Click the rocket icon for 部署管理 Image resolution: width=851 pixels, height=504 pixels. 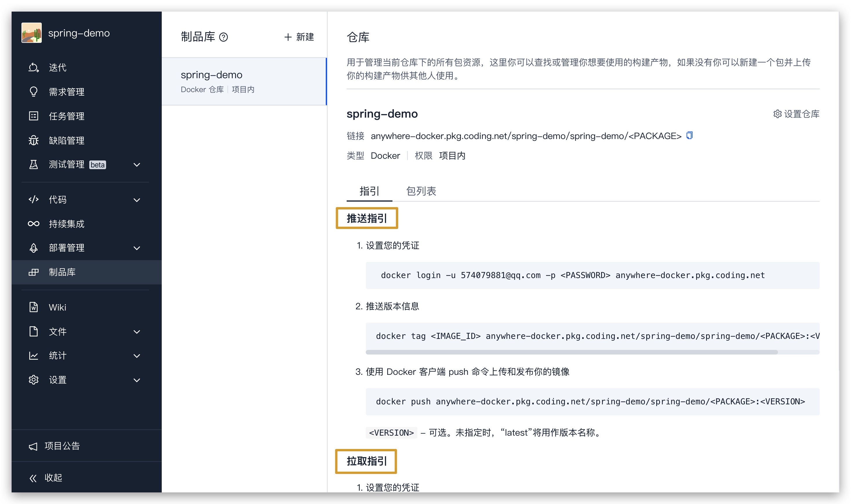[33, 248]
